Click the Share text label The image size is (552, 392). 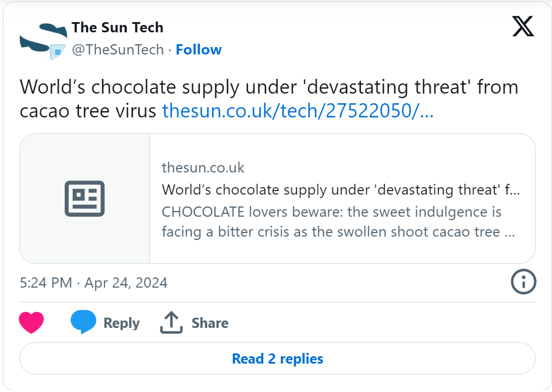210,323
